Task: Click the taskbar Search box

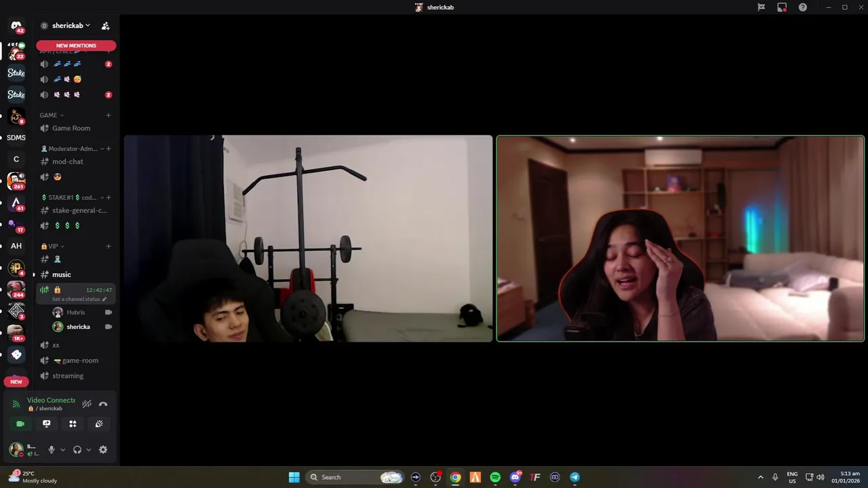Action: (355, 477)
